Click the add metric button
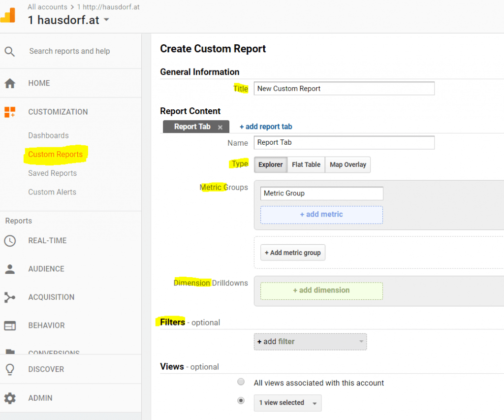The width and height of the screenshot is (504, 420). tap(321, 215)
